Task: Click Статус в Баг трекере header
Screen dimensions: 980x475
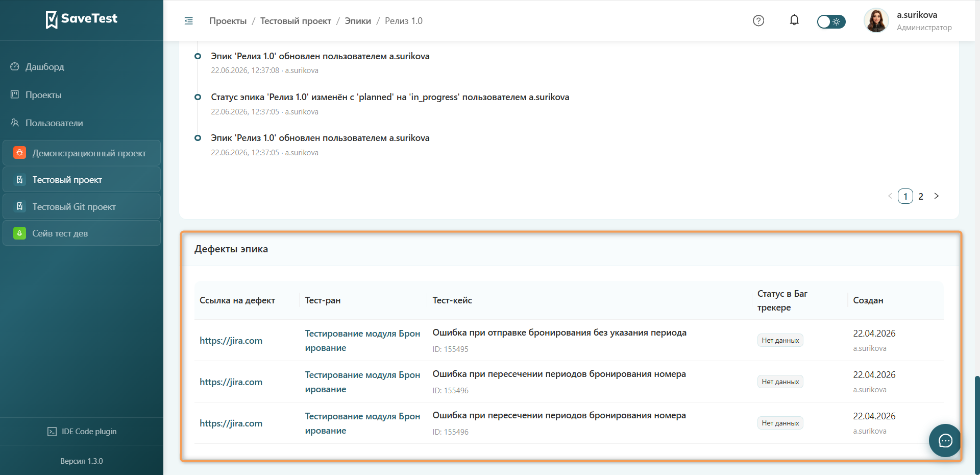Action: coord(782,300)
